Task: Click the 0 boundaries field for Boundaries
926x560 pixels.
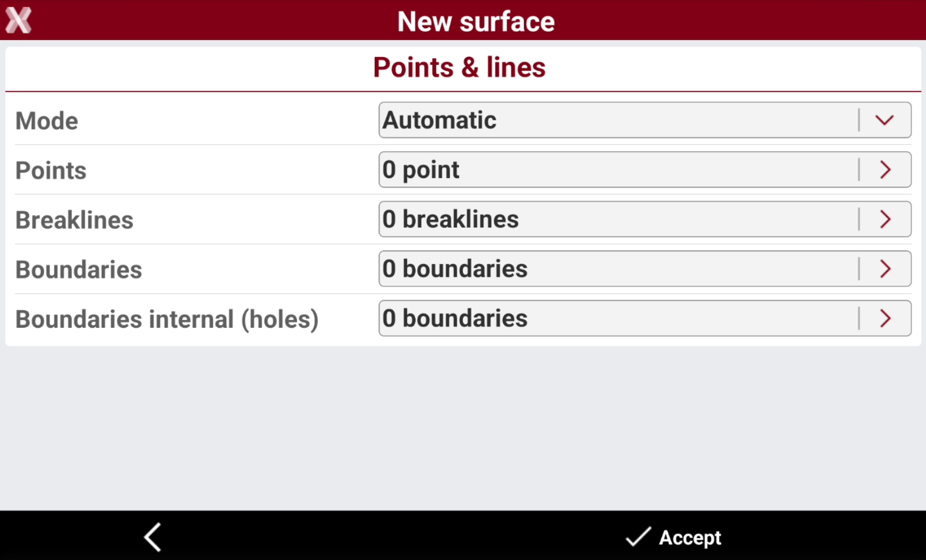Action: point(645,269)
